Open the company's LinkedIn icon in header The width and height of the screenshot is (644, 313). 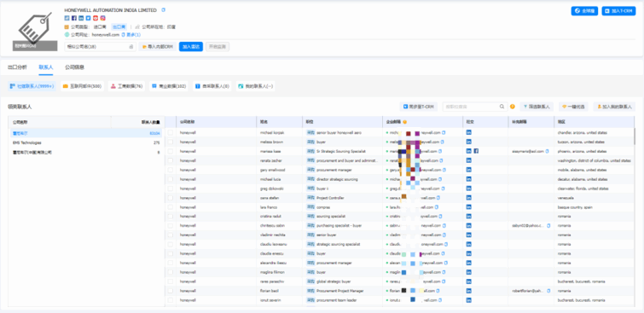pyautogui.click(x=81, y=18)
